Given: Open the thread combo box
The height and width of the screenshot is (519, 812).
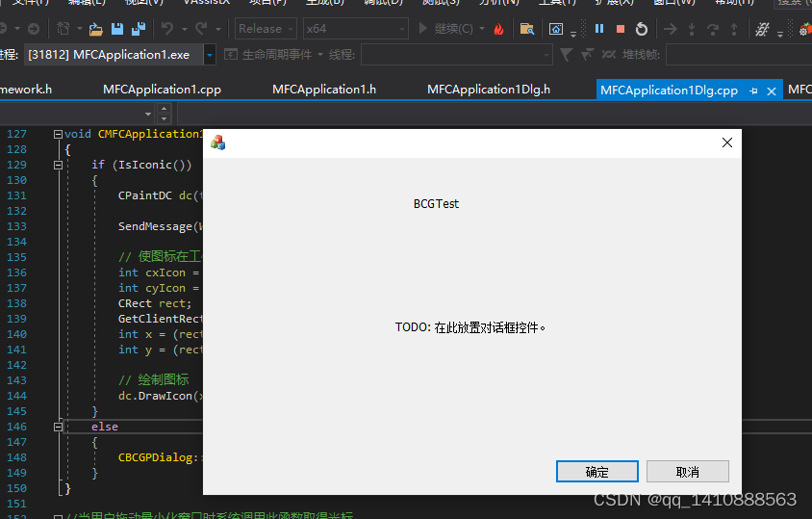Looking at the screenshot, I should (x=457, y=55).
